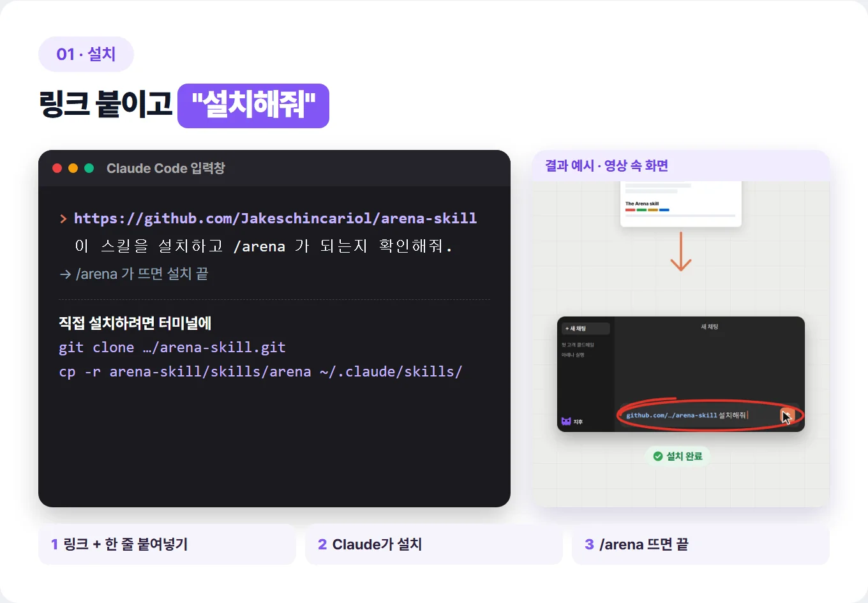Click the green check icon in 설치 완료
Image resolution: width=868 pixels, height=603 pixels.
pyautogui.click(x=658, y=456)
